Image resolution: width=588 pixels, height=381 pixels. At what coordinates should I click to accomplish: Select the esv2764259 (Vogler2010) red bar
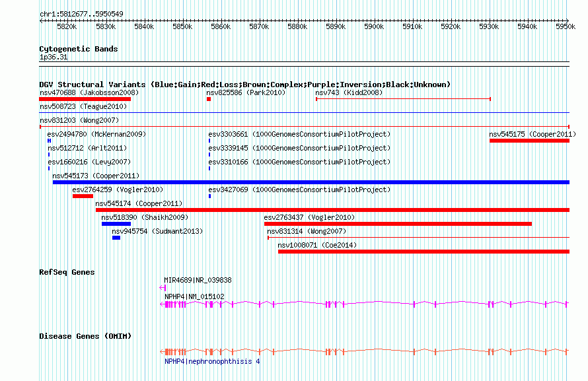point(83,196)
